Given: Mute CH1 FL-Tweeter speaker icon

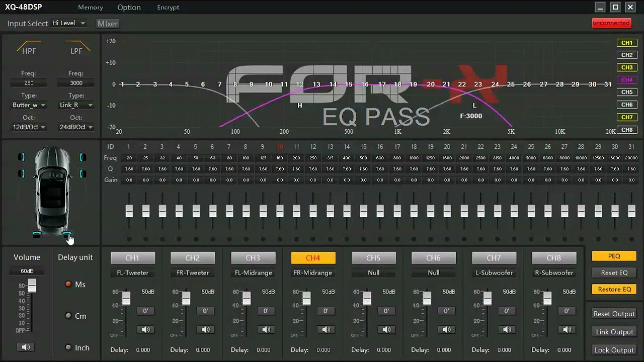Looking at the screenshot, I should coord(145,330).
